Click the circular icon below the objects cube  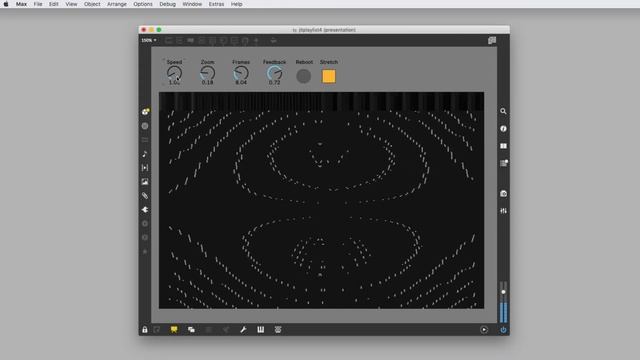tap(145, 126)
